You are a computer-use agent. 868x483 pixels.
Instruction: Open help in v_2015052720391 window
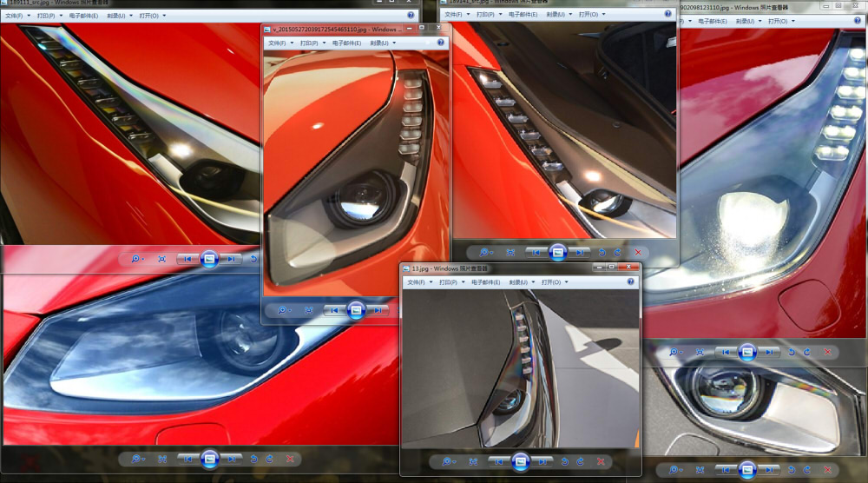[x=441, y=43]
